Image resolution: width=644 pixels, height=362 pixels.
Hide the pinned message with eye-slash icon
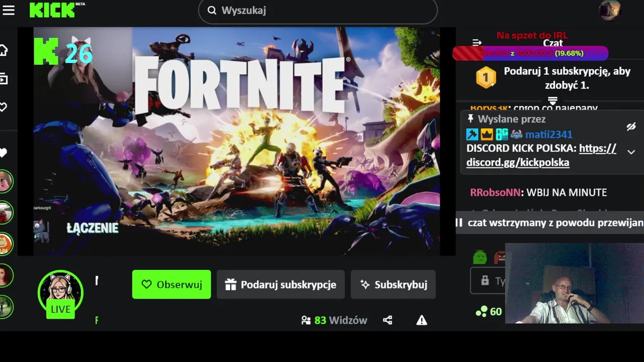[631, 126]
